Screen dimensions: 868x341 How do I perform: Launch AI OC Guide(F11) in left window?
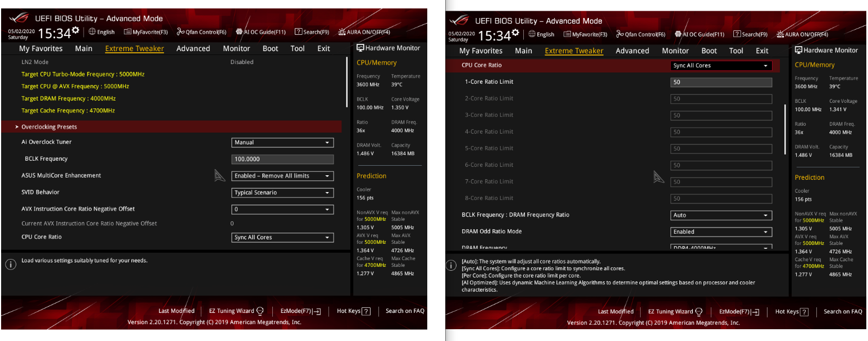(x=261, y=32)
